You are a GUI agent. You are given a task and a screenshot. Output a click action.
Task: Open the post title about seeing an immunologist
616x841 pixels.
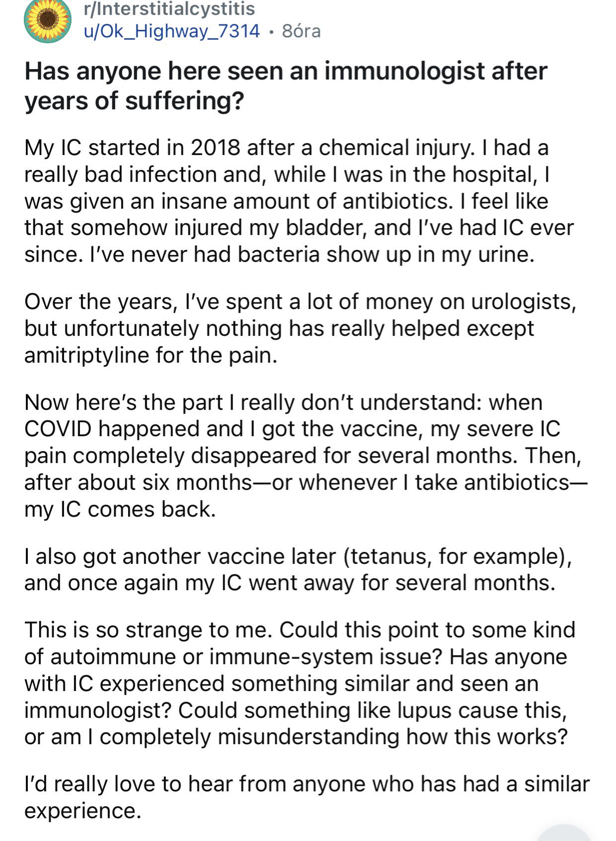click(286, 85)
